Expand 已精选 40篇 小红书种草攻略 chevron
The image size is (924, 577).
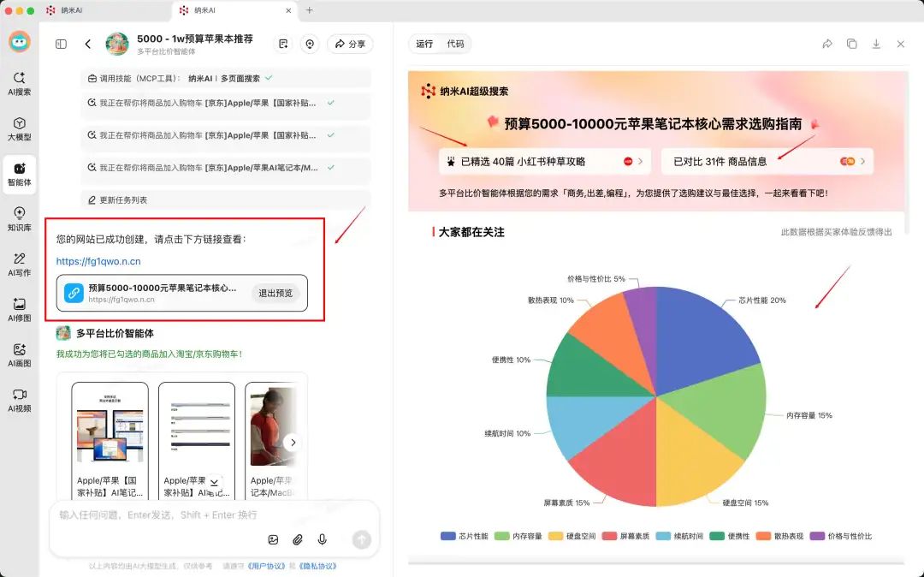pyautogui.click(x=641, y=162)
